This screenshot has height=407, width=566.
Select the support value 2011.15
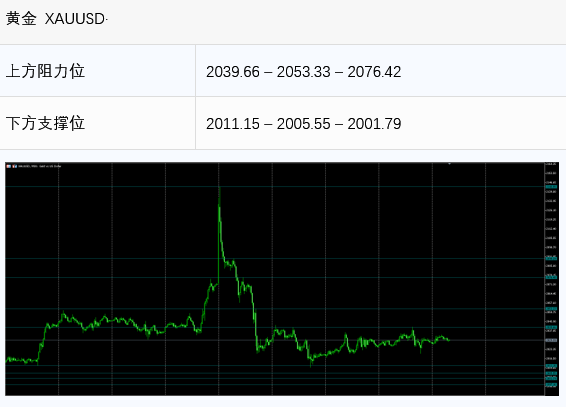(233, 124)
